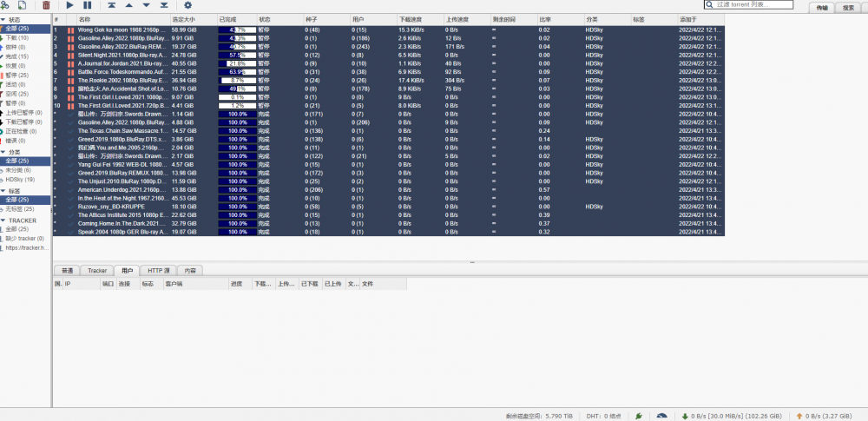Pause torrents with the pause toolbar button
The width and height of the screenshot is (868, 421).
click(x=88, y=5)
